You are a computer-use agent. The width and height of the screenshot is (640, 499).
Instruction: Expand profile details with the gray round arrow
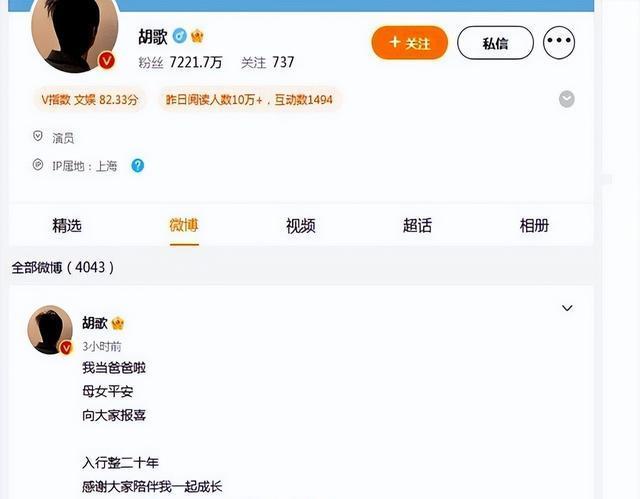[x=567, y=99]
